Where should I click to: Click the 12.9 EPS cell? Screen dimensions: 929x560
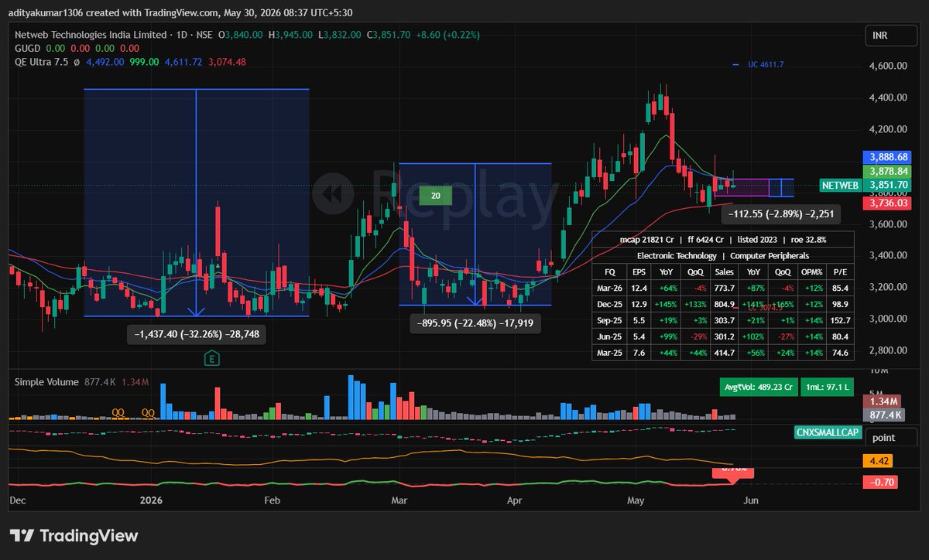click(x=639, y=304)
